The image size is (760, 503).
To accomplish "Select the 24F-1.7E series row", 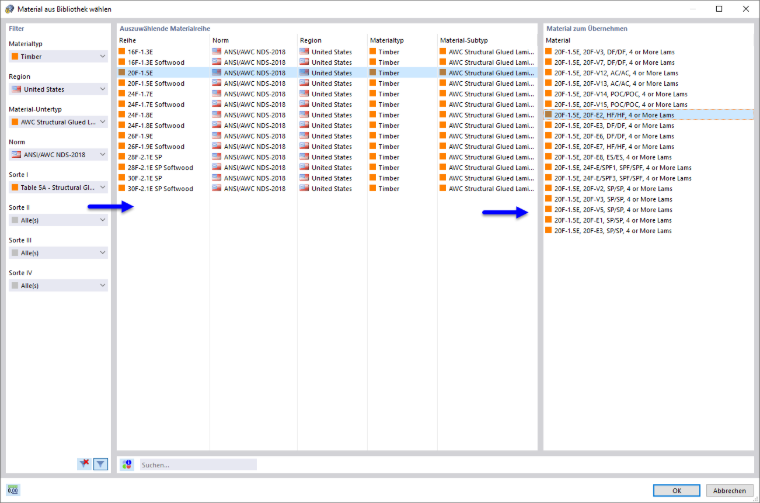I will point(328,94).
